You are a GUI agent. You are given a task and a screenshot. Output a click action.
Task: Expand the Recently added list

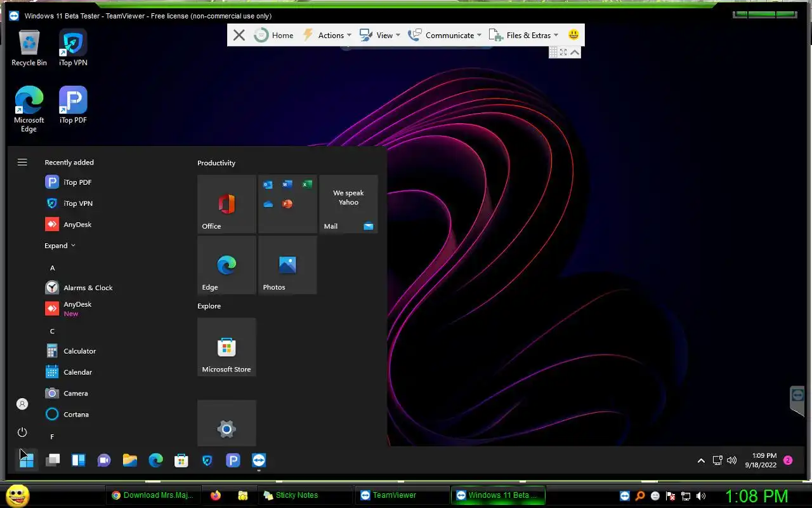(x=60, y=246)
